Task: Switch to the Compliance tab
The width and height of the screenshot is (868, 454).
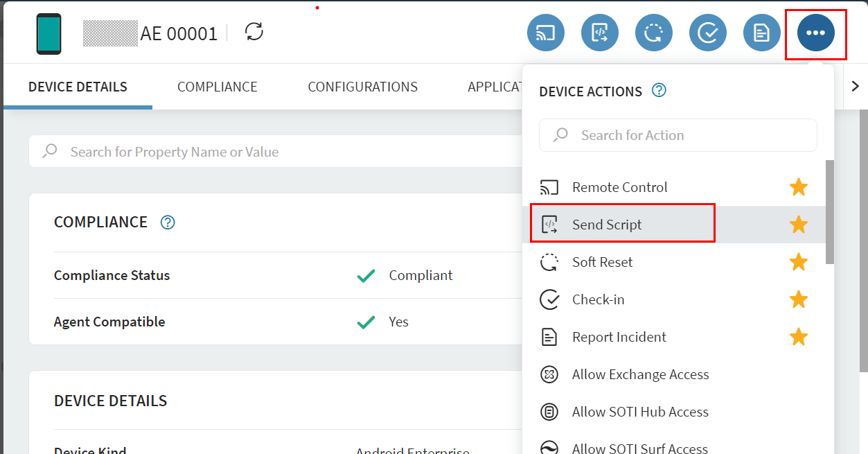Action: tap(217, 86)
